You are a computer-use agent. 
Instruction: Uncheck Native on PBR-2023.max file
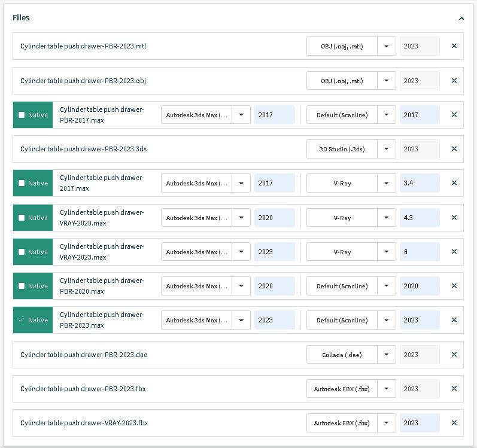[x=22, y=320]
